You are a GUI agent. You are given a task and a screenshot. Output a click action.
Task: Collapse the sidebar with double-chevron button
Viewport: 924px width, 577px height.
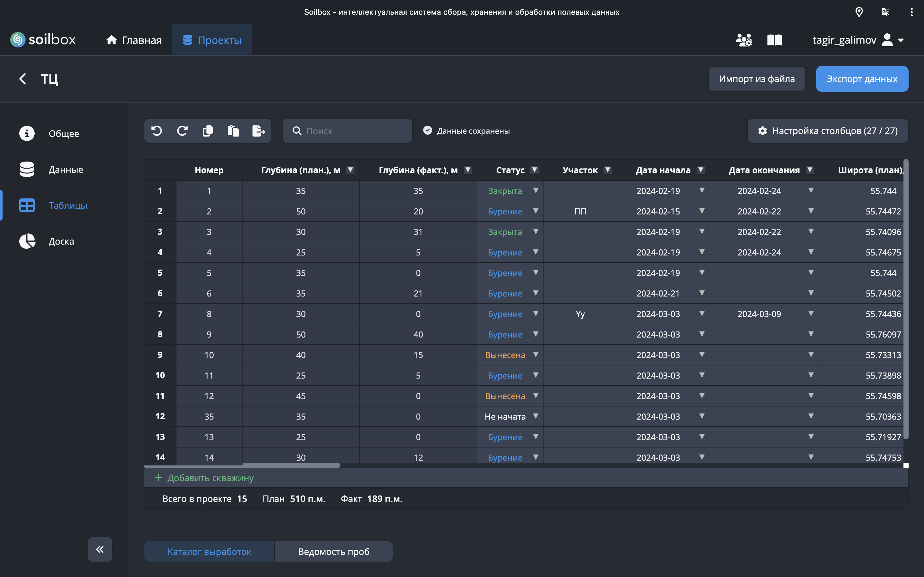point(100,549)
